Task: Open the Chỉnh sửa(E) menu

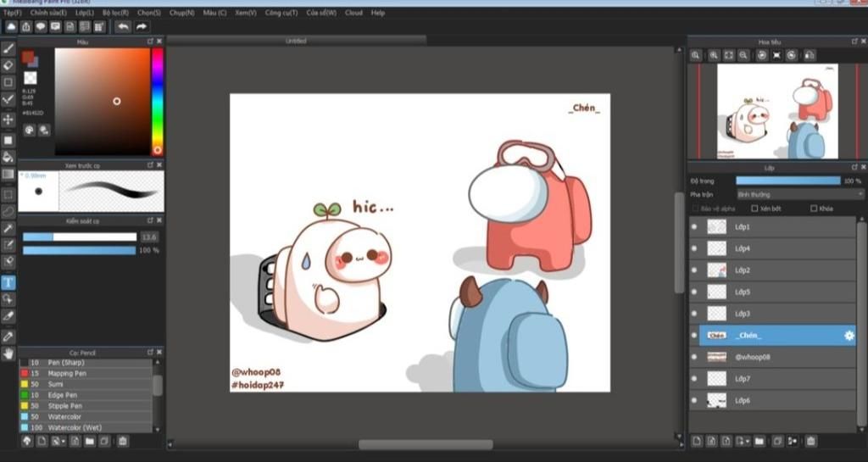Action: [x=48, y=13]
